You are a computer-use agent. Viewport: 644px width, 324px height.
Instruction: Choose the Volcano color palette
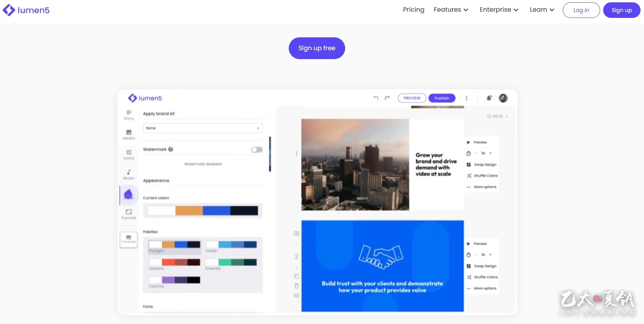174,264
